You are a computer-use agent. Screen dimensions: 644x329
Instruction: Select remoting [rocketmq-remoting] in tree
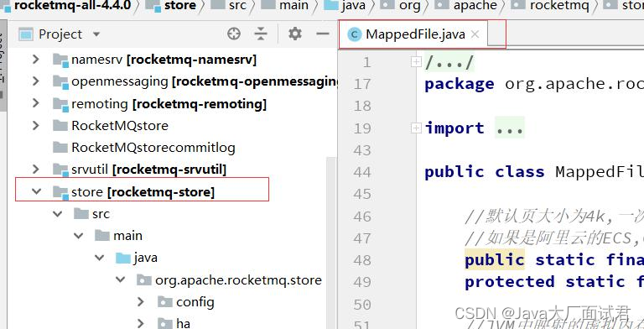pyautogui.click(x=169, y=103)
